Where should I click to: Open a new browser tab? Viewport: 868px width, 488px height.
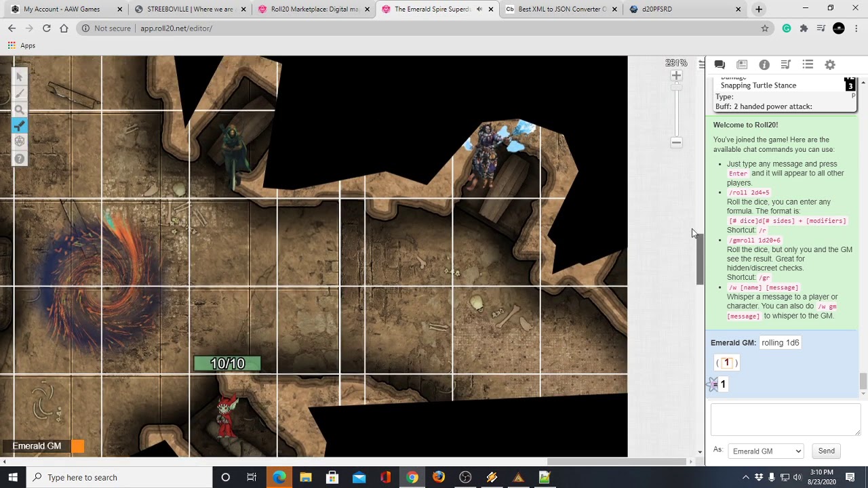(759, 9)
